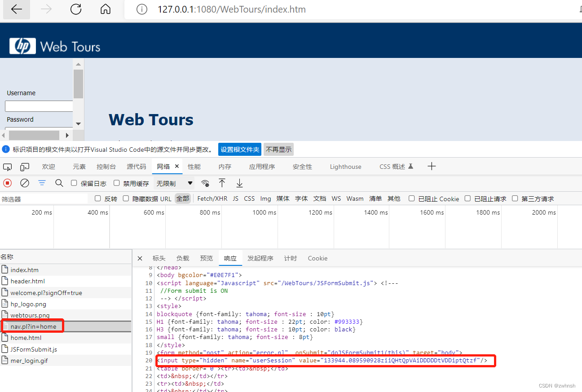Image resolution: width=582 pixels, height=392 pixels.
Task: Select the inspect element picker icon
Action: [x=8, y=167]
